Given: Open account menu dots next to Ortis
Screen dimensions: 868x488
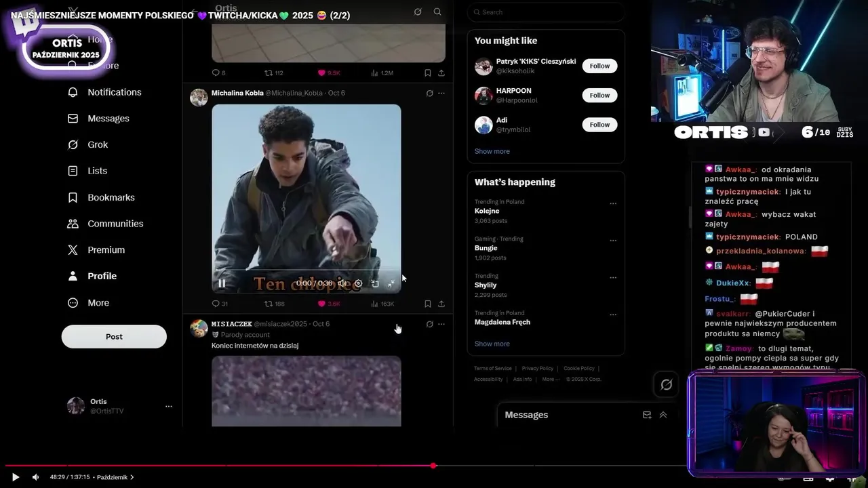Looking at the screenshot, I should pyautogui.click(x=169, y=407).
